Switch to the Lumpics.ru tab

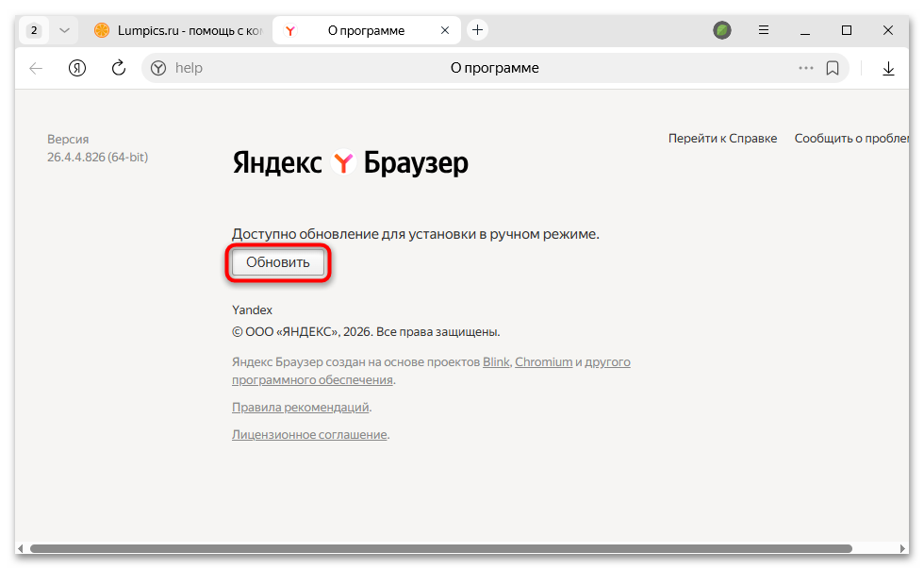point(179,30)
